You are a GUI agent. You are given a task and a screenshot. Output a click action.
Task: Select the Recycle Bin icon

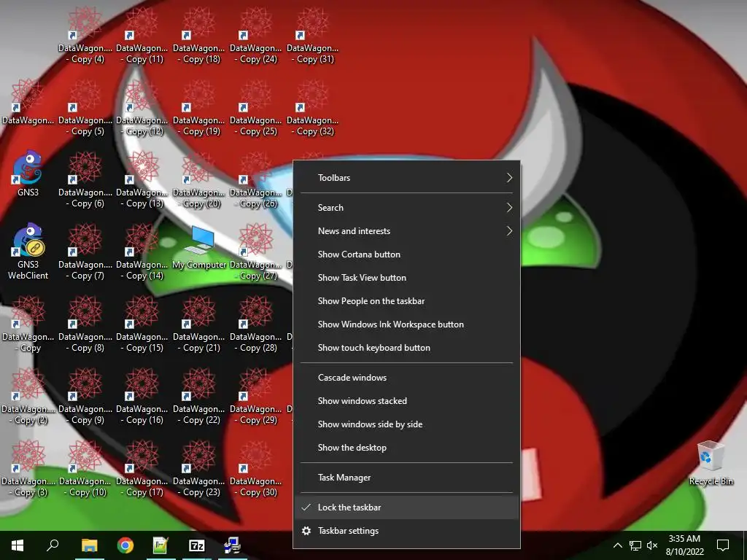pyautogui.click(x=711, y=463)
